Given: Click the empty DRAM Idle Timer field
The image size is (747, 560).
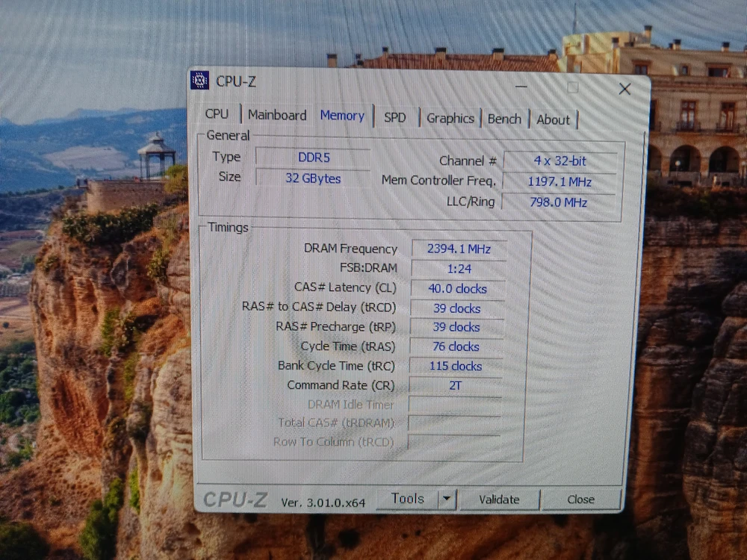Looking at the screenshot, I should (x=455, y=405).
